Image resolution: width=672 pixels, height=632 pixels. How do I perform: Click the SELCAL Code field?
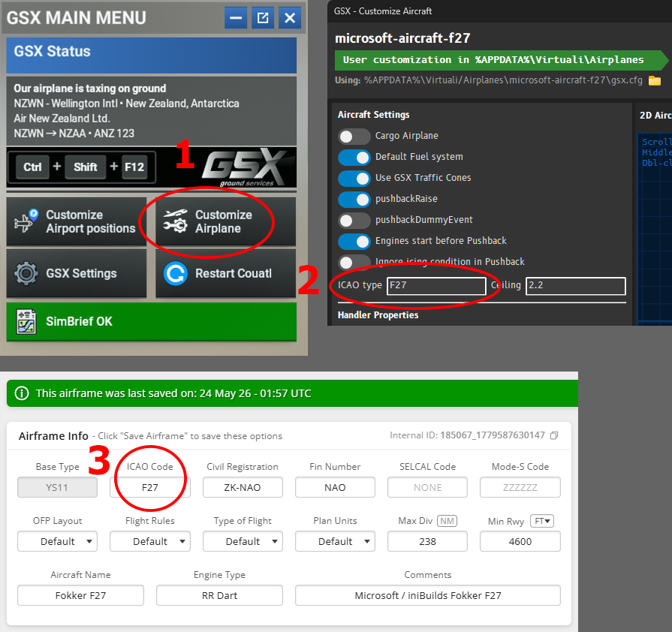pyautogui.click(x=428, y=488)
